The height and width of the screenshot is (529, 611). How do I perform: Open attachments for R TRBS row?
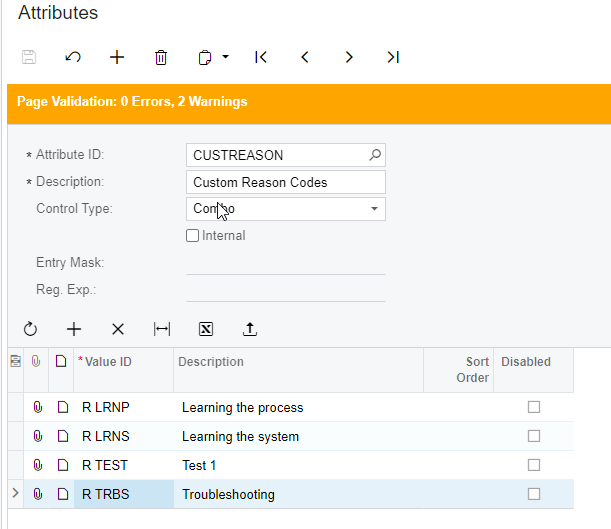37,494
